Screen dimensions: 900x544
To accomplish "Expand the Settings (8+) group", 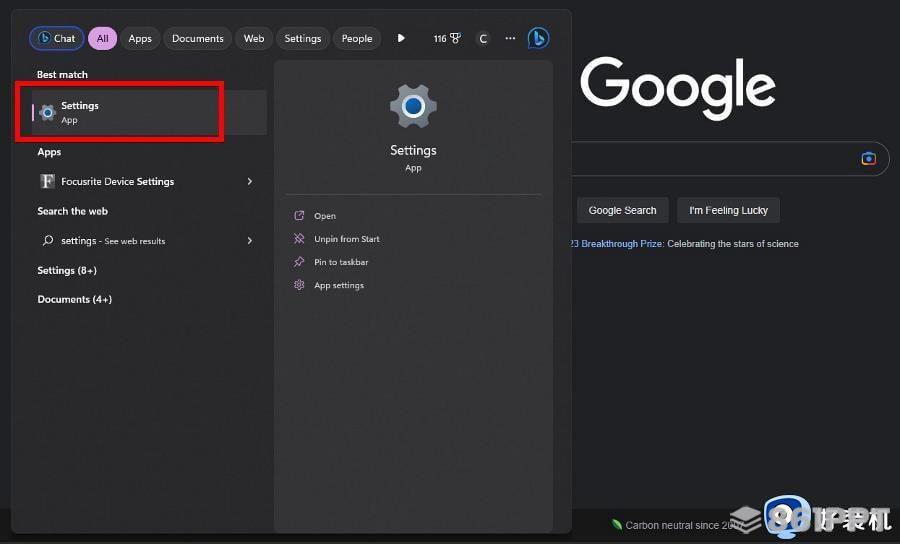I will point(67,270).
